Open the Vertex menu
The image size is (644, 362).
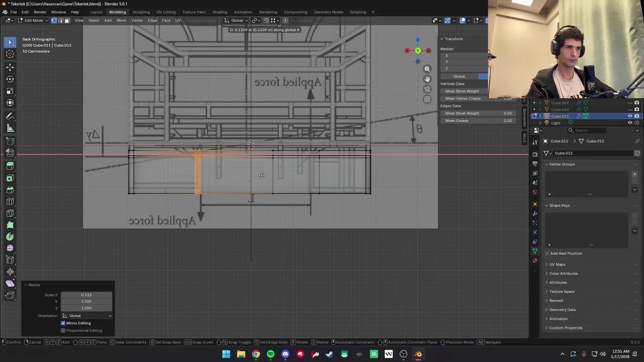137,21
